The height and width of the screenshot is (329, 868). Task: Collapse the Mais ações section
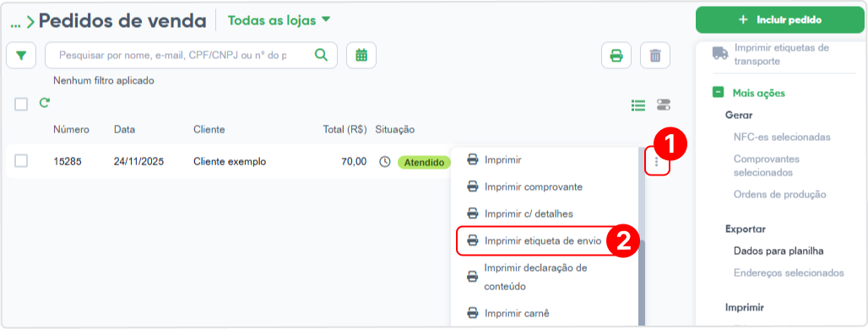click(x=718, y=93)
